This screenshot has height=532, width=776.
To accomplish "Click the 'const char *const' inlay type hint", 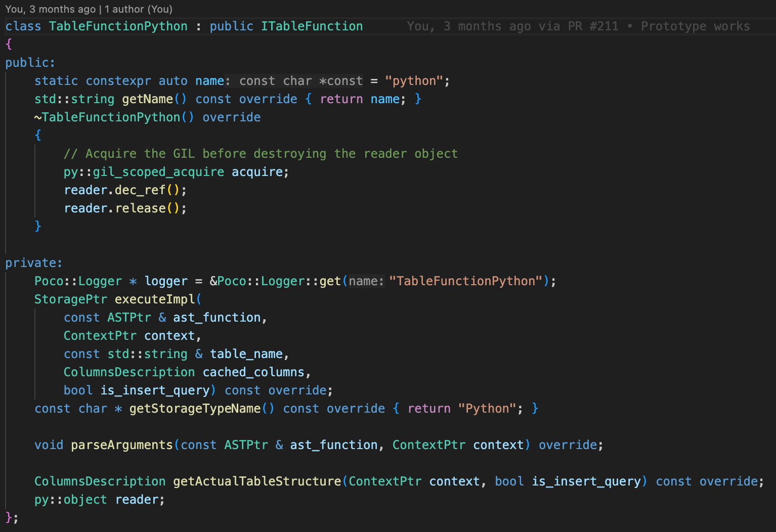I will (x=300, y=81).
